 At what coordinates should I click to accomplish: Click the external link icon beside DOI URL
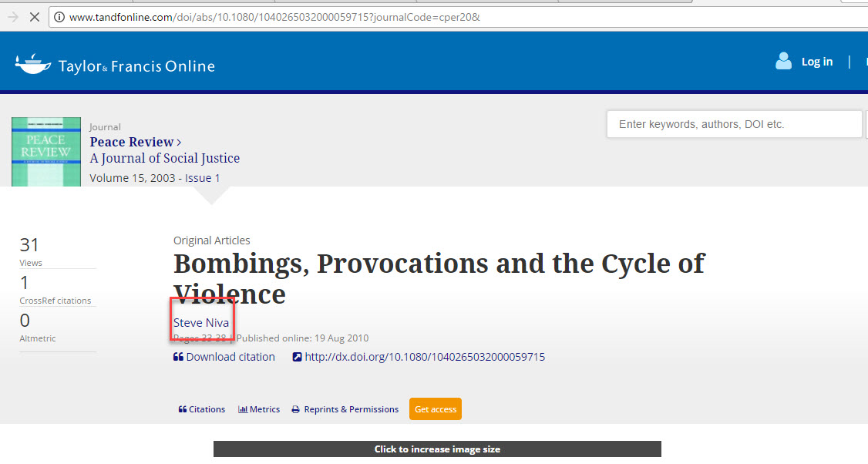pos(298,357)
